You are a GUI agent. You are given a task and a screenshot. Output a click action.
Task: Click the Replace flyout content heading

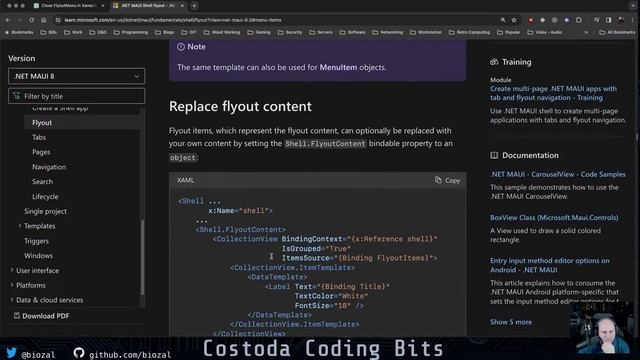(240, 106)
